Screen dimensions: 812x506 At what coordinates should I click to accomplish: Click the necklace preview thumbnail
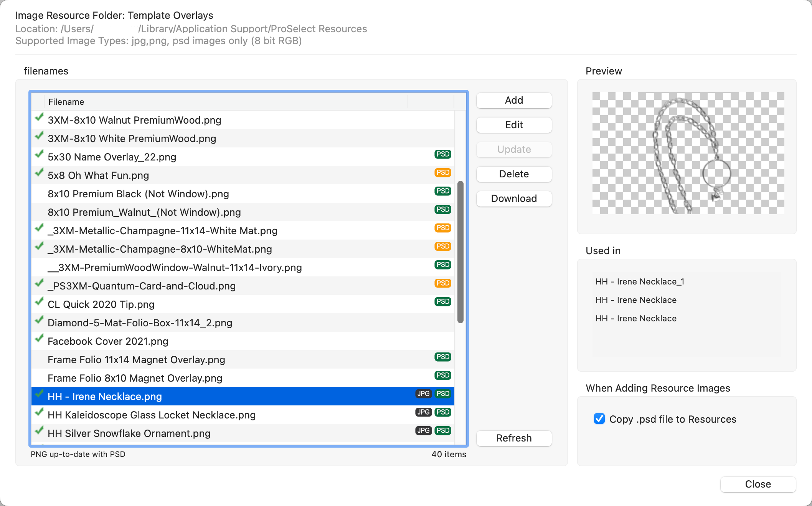[688, 153]
